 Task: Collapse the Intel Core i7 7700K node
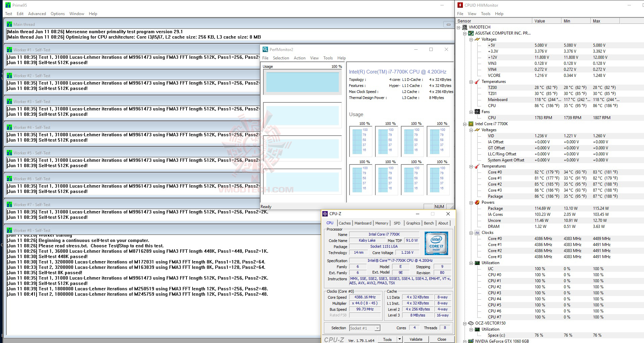[x=465, y=124]
